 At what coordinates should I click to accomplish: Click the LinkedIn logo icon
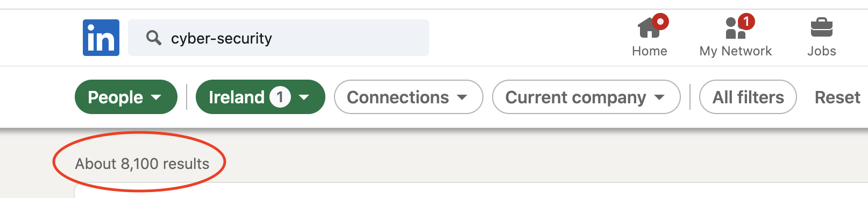[x=101, y=38]
